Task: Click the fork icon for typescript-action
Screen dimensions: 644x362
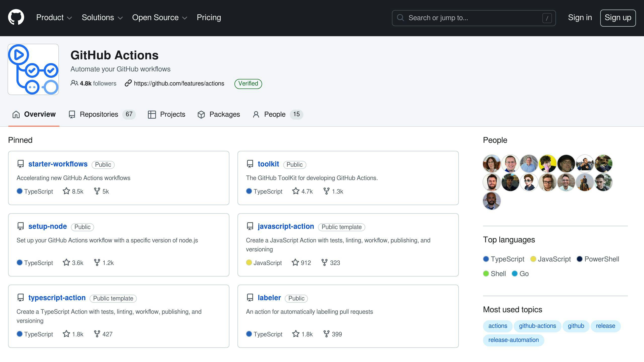Action: pos(97,334)
